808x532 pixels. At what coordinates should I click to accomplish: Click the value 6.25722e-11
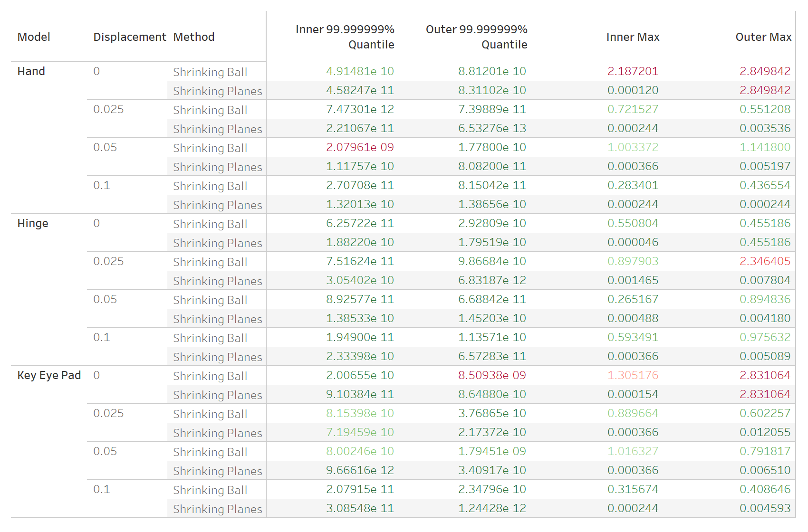tap(360, 223)
